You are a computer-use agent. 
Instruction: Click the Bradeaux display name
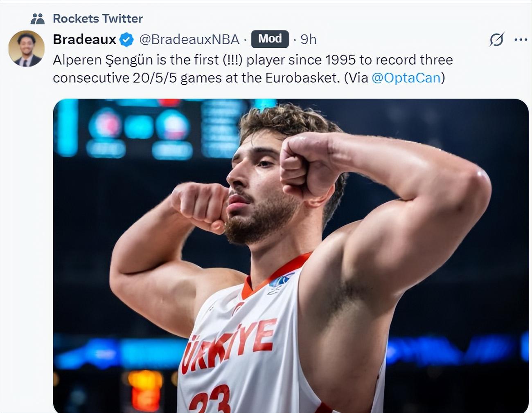point(85,39)
